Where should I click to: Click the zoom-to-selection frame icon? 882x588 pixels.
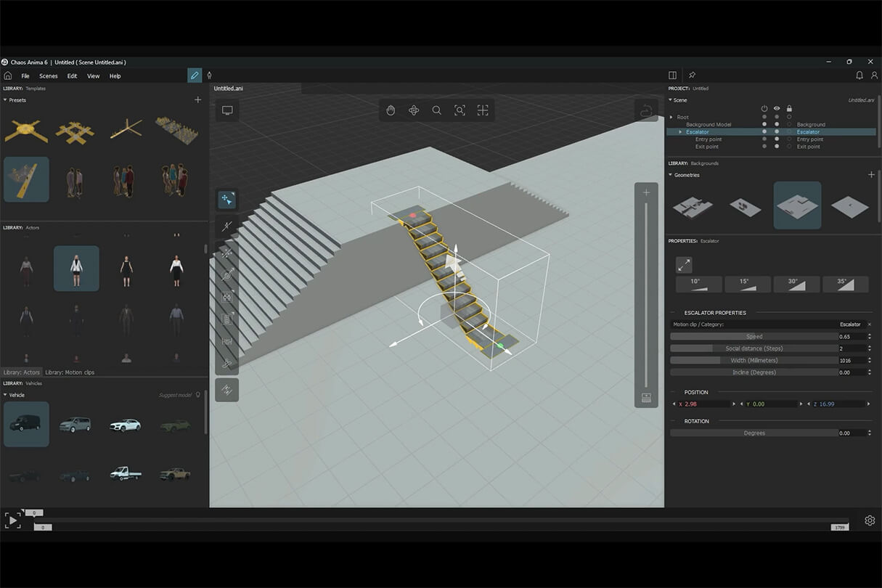pyautogui.click(x=460, y=110)
